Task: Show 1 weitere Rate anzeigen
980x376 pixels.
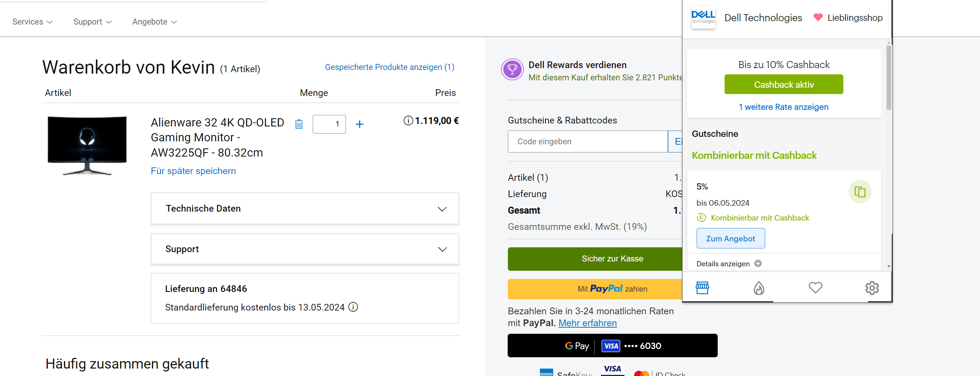Action: [x=783, y=107]
